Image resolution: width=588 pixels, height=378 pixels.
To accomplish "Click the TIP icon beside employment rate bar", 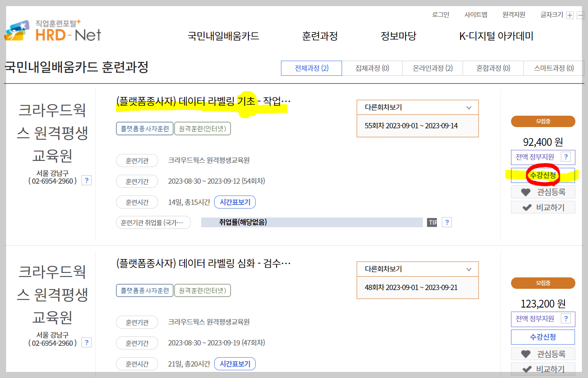I will tap(432, 222).
